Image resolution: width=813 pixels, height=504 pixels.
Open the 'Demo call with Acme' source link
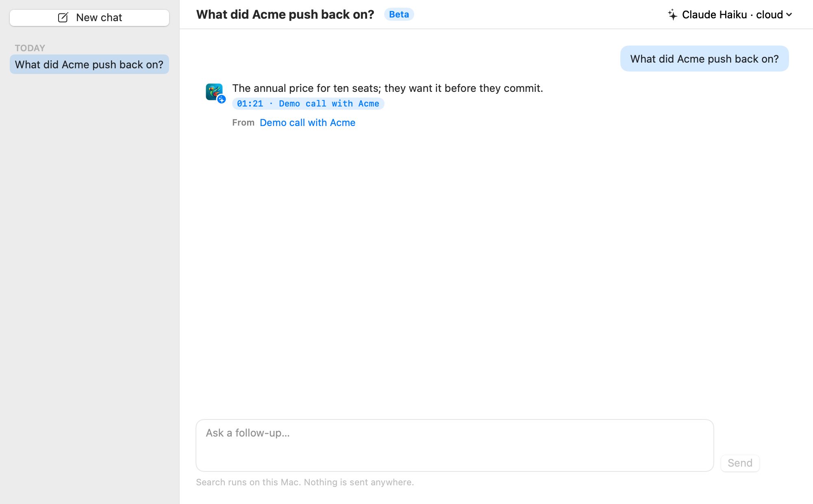click(x=307, y=122)
